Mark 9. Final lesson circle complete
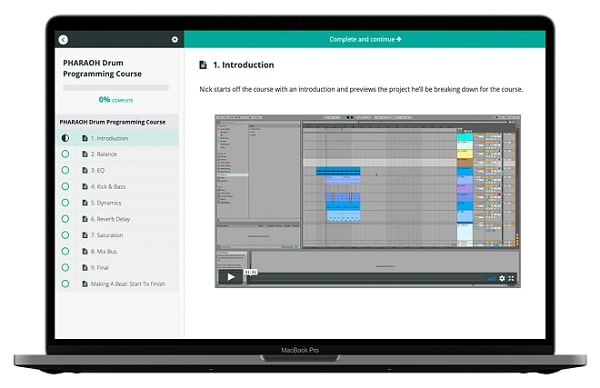600x388 pixels. point(65,267)
